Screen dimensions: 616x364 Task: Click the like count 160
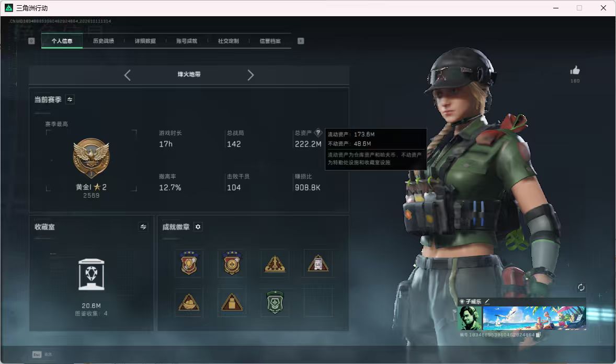tap(575, 81)
